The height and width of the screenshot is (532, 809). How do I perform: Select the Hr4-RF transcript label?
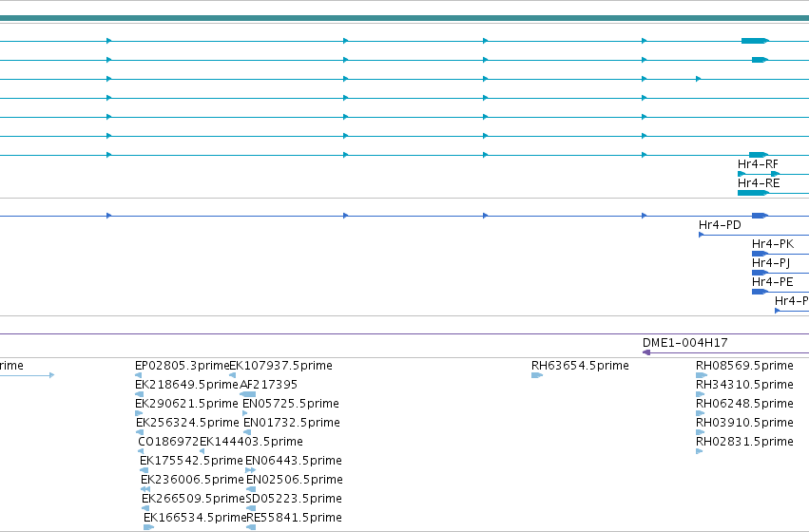click(758, 164)
